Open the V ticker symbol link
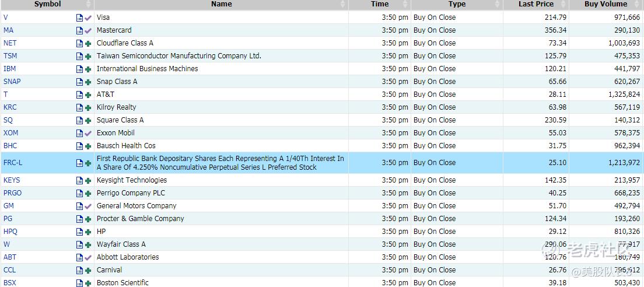Image resolution: width=644 pixels, height=287 pixels. click(x=6, y=17)
